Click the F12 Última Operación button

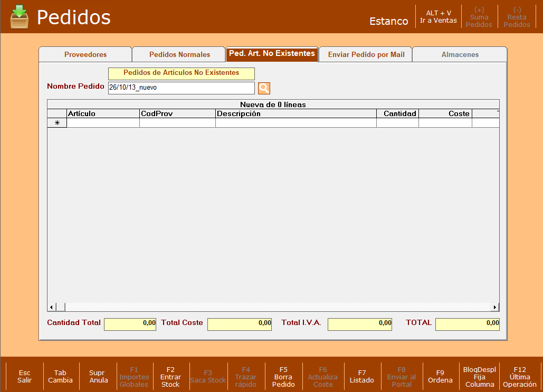519,377
